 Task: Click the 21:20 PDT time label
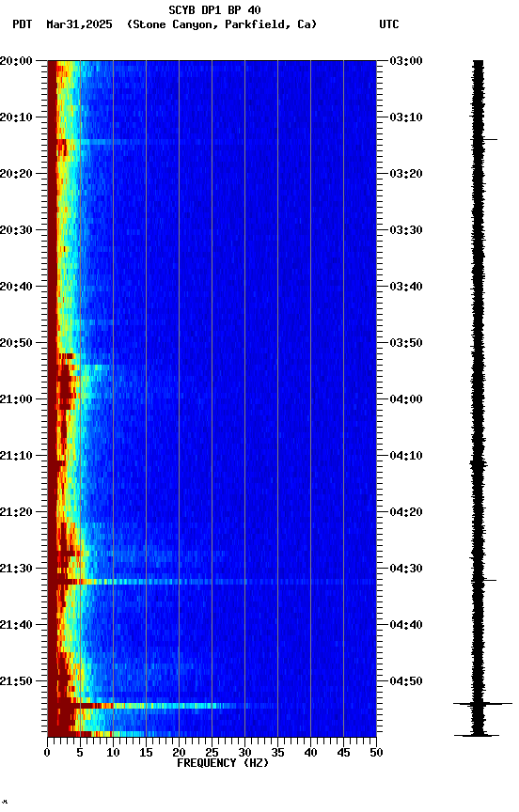click(x=16, y=513)
